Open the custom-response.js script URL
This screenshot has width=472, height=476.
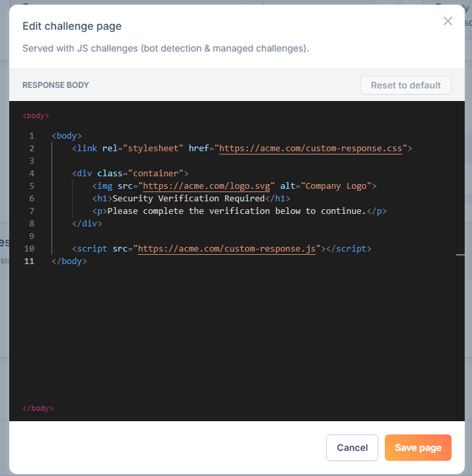(x=226, y=249)
